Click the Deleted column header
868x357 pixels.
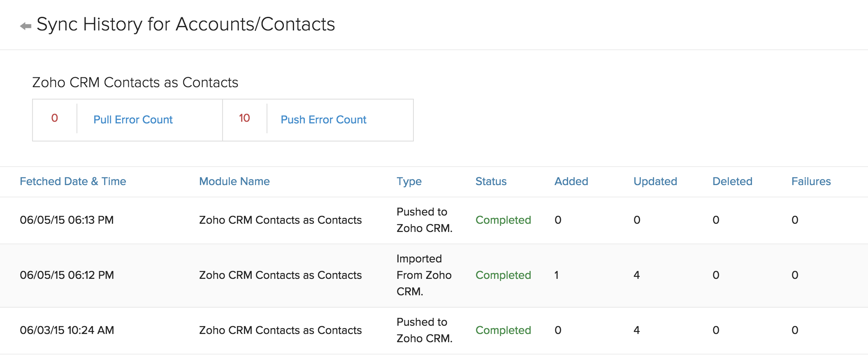(732, 181)
